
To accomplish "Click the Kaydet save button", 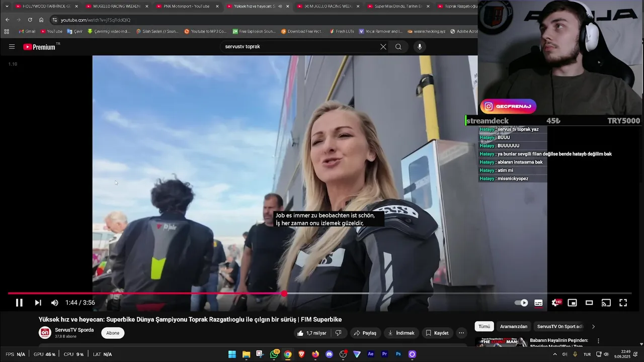I will [437, 333].
